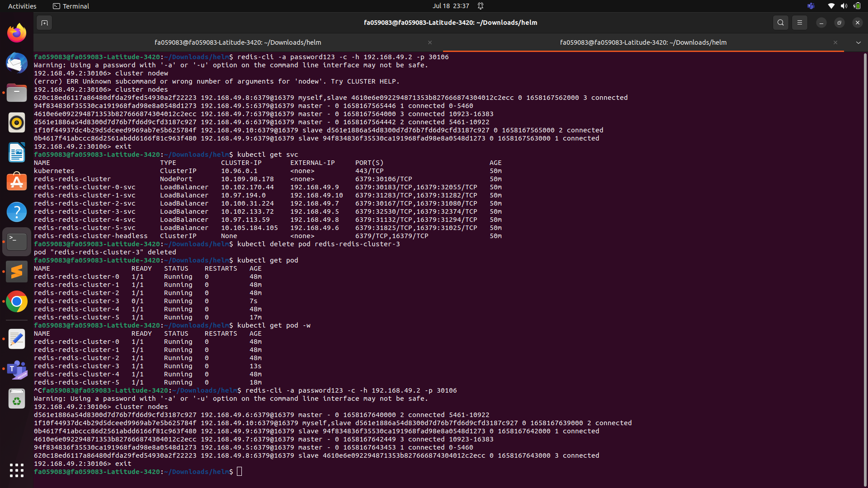Click Activities in the top bar
868x488 pixels.
coord(22,6)
